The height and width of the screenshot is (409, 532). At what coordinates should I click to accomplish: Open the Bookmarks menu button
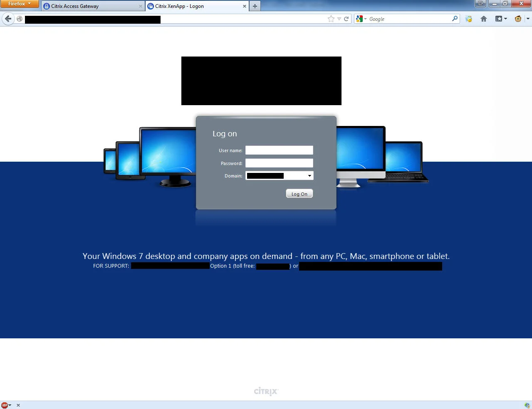pyautogui.click(x=501, y=19)
